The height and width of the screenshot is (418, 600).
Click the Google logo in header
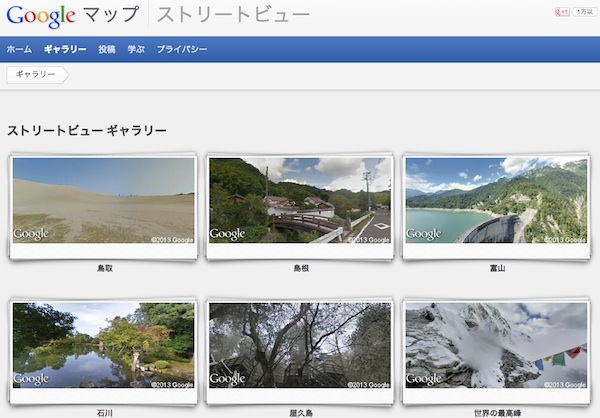[40, 16]
